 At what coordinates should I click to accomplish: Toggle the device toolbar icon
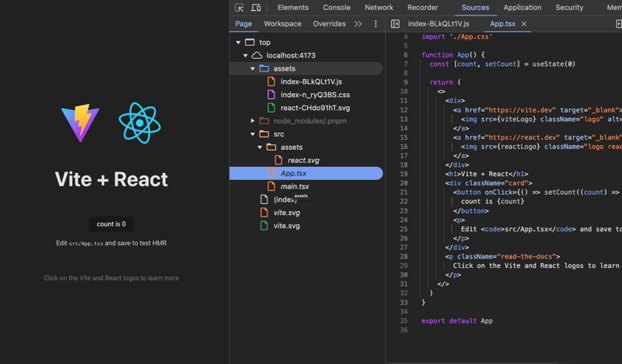(256, 8)
